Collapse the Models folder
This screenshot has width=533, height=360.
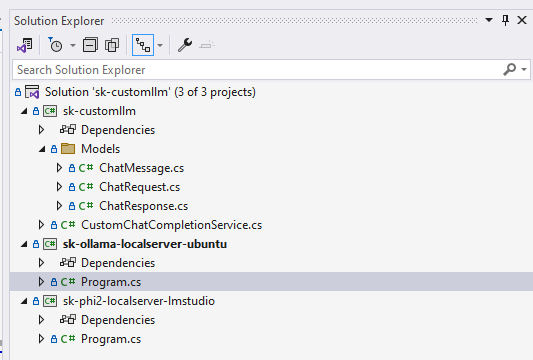click(42, 149)
